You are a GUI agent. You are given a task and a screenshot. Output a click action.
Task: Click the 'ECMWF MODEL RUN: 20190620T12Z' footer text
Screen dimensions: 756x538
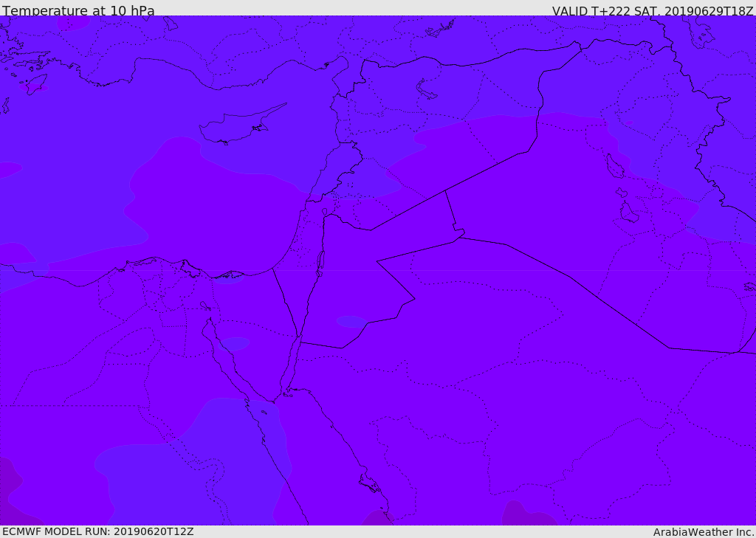click(98, 531)
